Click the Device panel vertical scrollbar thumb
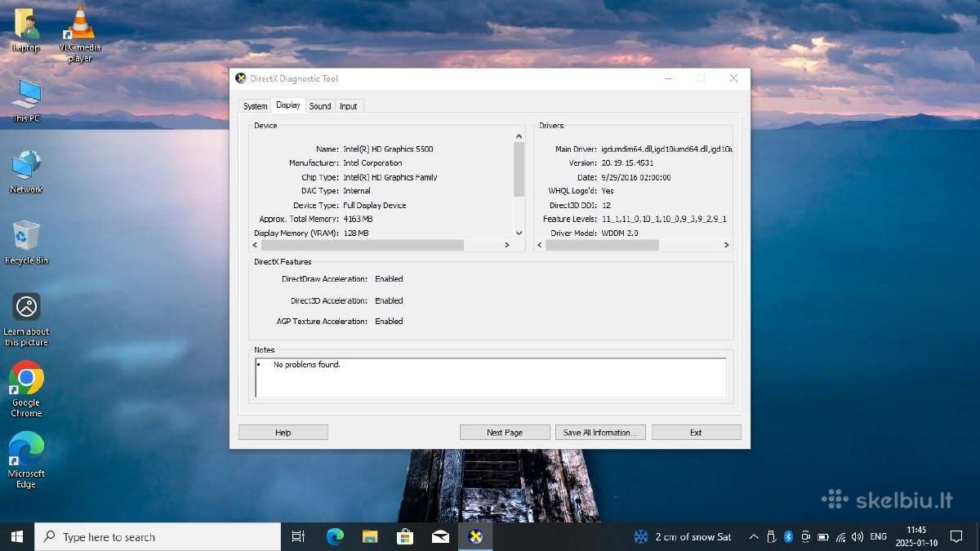The width and height of the screenshot is (980, 551). point(519,170)
